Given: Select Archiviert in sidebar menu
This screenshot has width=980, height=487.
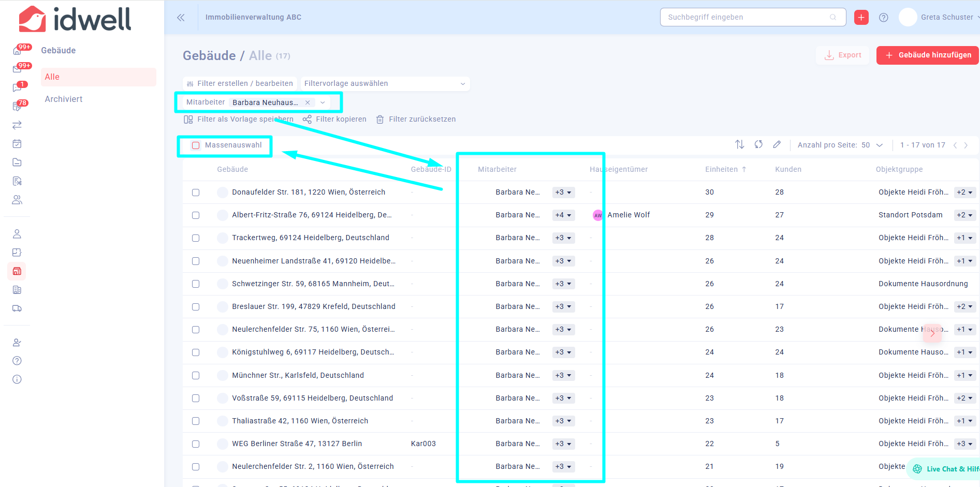Looking at the screenshot, I should [64, 99].
